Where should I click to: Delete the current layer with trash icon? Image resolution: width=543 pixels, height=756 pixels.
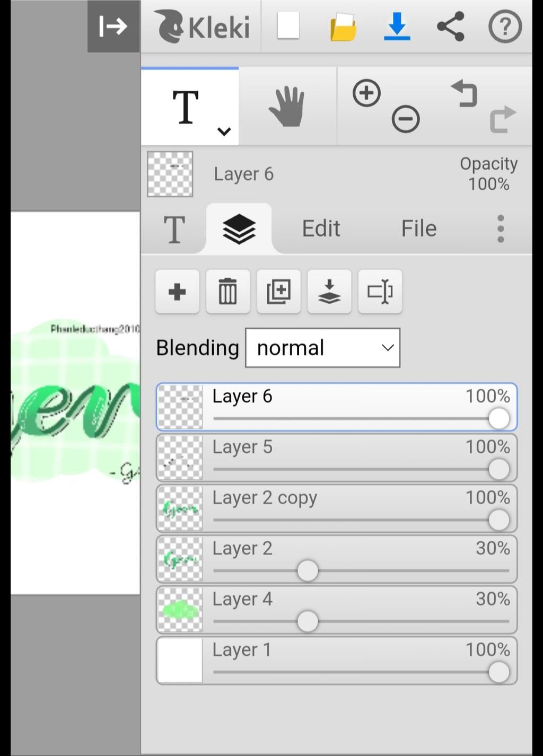point(228,292)
